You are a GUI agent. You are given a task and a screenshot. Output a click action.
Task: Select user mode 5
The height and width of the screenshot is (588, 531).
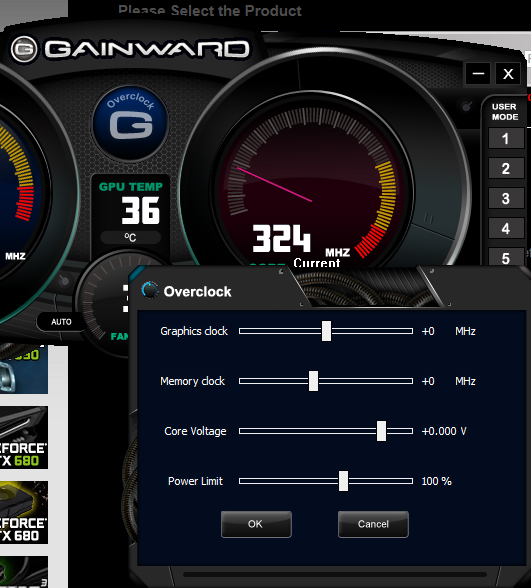coord(506,257)
